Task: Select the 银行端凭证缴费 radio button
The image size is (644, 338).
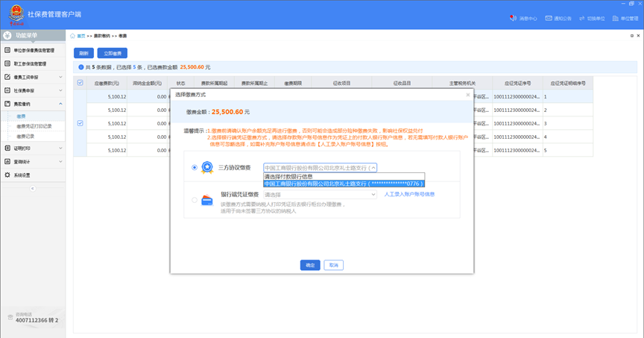Action: click(x=195, y=200)
